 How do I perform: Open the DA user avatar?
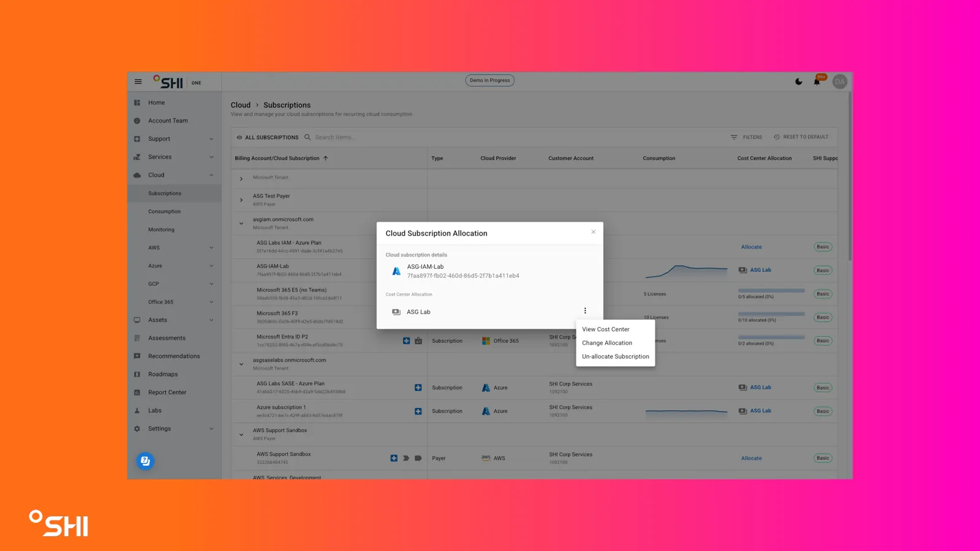tap(840, 81)
